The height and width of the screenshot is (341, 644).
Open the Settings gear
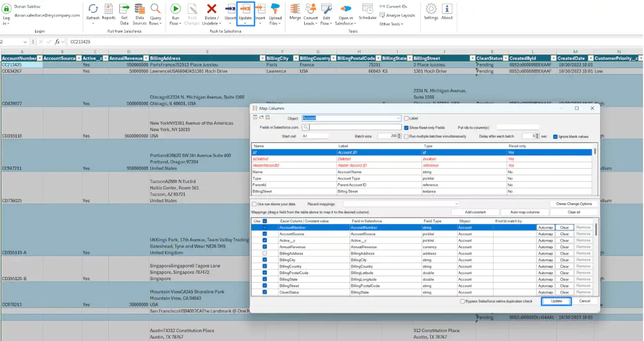pyautogui.click(x=431, y=12)
